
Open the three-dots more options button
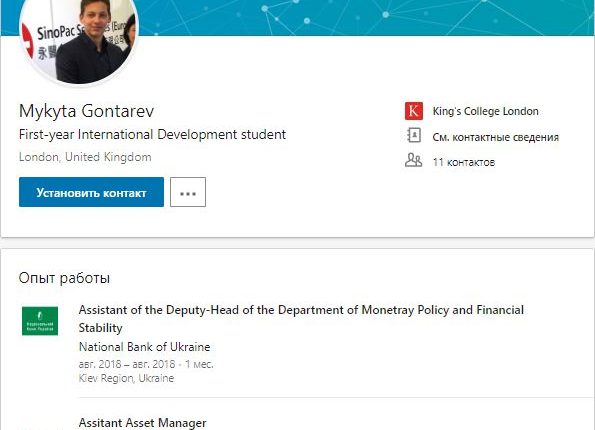click(188, 192)
